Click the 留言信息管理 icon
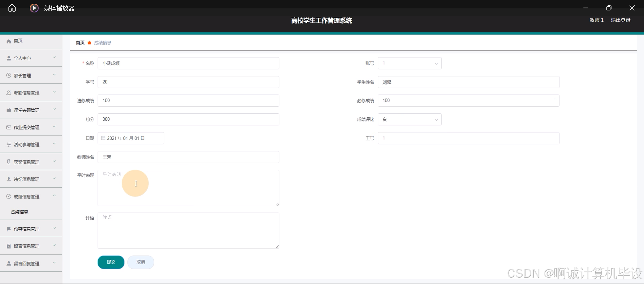This screenshot has width=644, height=284. pyautogui.click(x=9, y=246)
